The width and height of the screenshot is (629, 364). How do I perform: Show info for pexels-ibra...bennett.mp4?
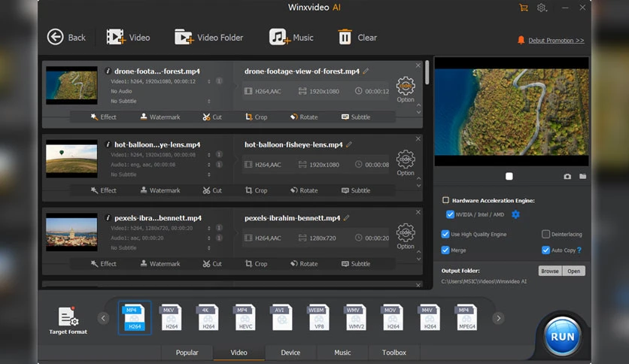(x=108, y=217)
